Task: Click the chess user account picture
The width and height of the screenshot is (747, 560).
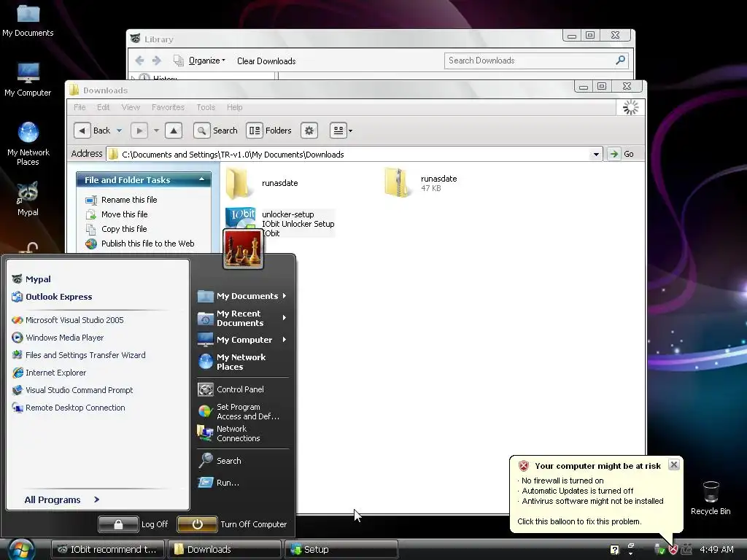Action: tap(243, 249)
